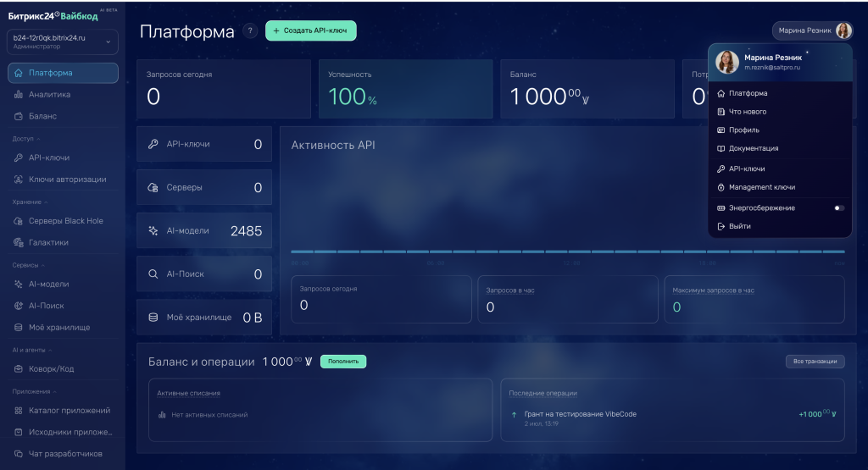868x470 pixels.
Task: Open Management ключи menu entry
Action: pyautogui.click(x=762, y=187)
